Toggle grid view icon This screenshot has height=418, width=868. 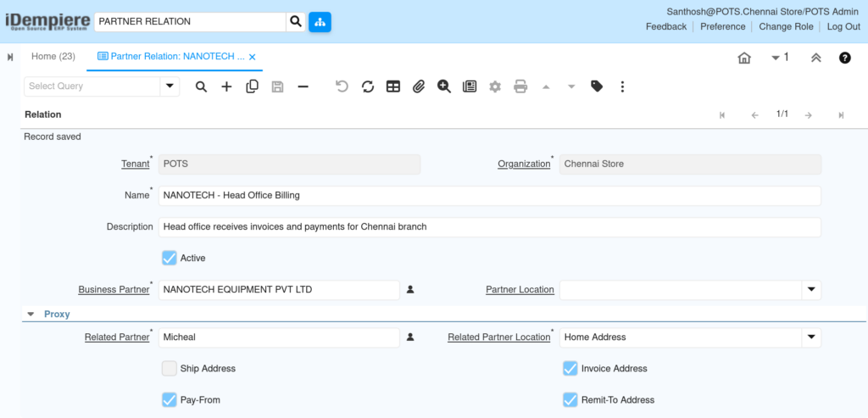coord(393,86)
